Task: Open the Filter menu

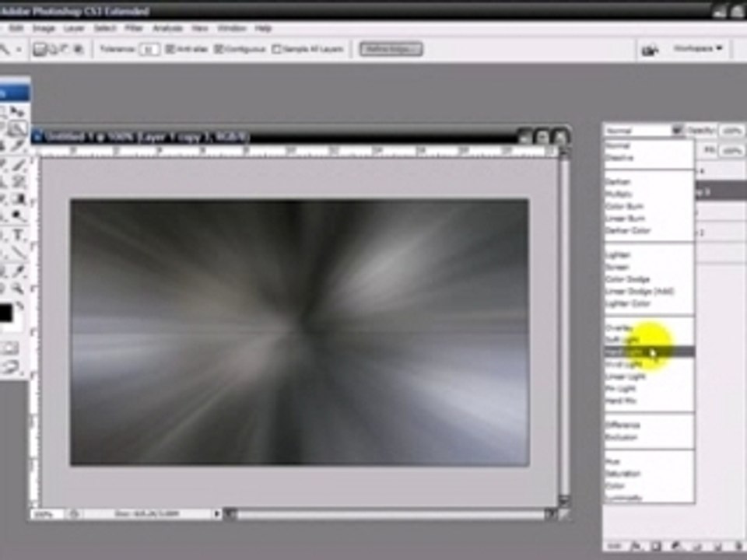Action: (x=134, y=28)
